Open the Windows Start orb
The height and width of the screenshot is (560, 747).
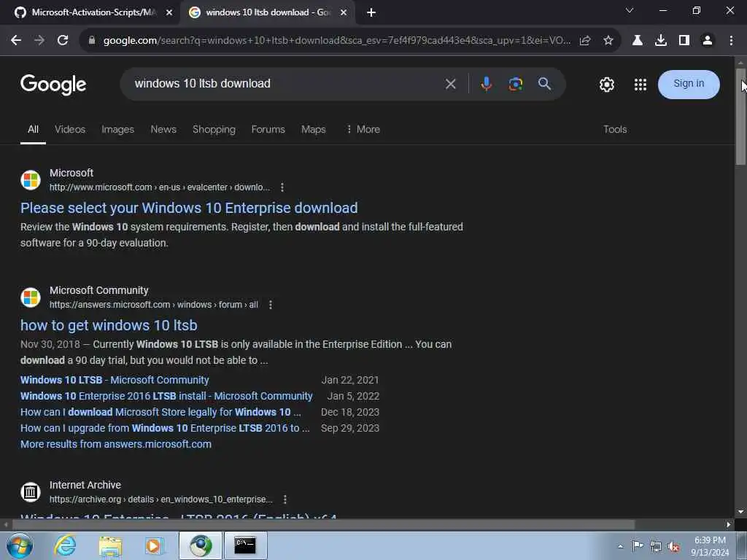(20, 546)
